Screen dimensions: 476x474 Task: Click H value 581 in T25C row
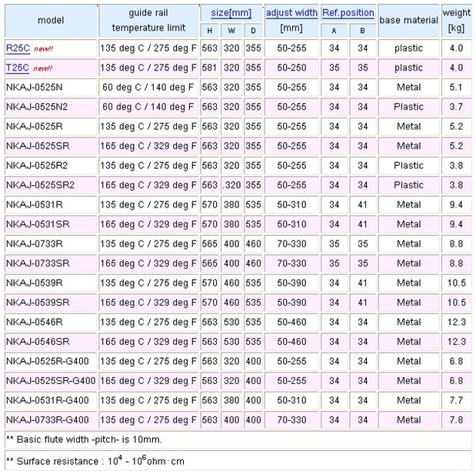click(x=209, y=68)
